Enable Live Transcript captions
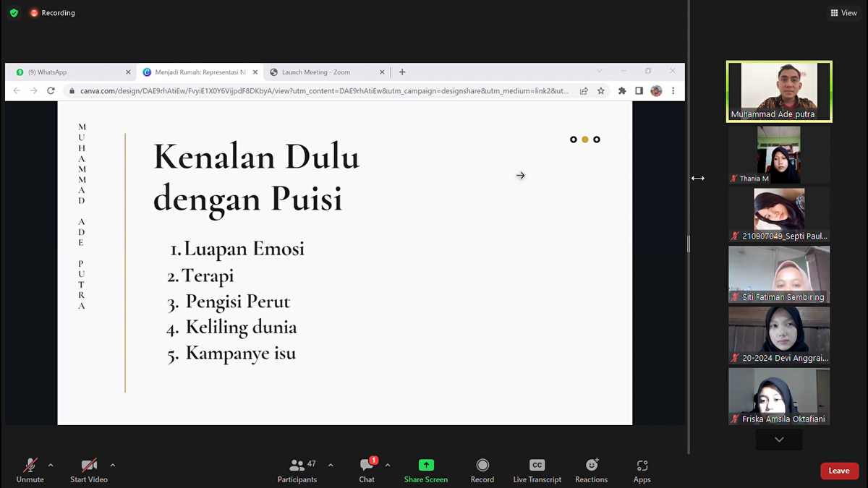Image resolution: width=868 pixels, height=488 pixels. coord(537,466)
